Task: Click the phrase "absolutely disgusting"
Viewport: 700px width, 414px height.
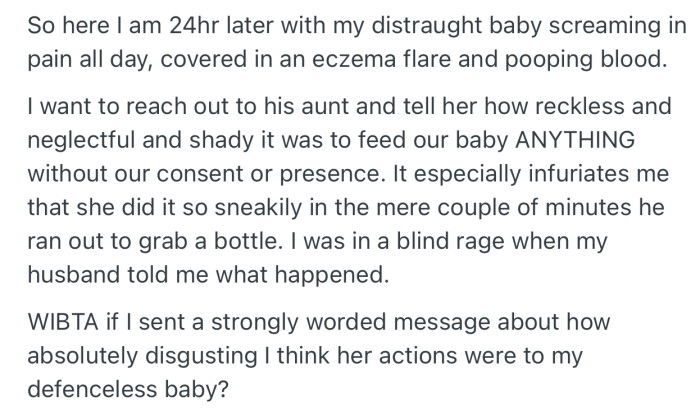Action: [x=142, y=356]
